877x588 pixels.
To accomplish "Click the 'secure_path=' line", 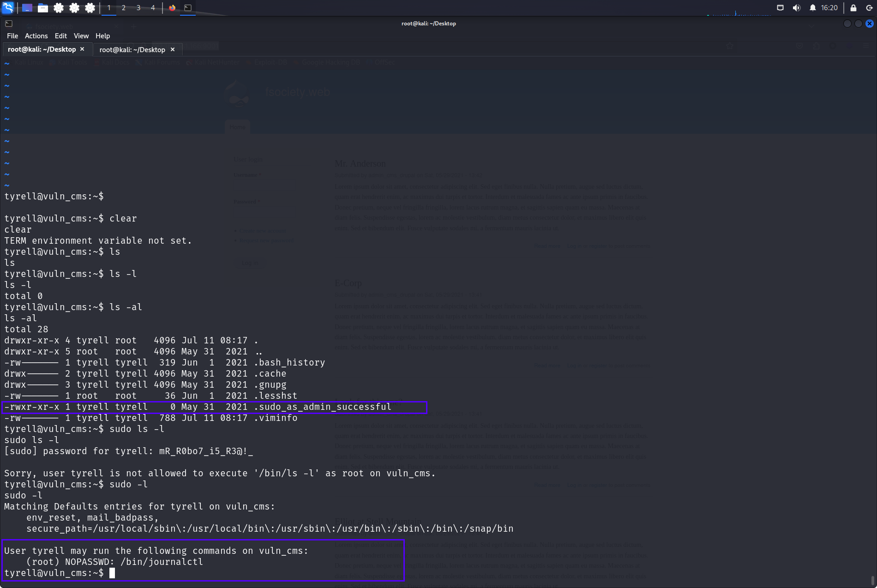I will (x=270, y=529).
